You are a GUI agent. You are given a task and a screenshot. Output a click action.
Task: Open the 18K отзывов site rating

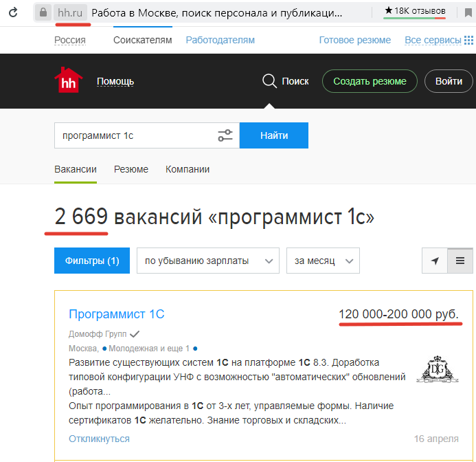click(415, 11)
